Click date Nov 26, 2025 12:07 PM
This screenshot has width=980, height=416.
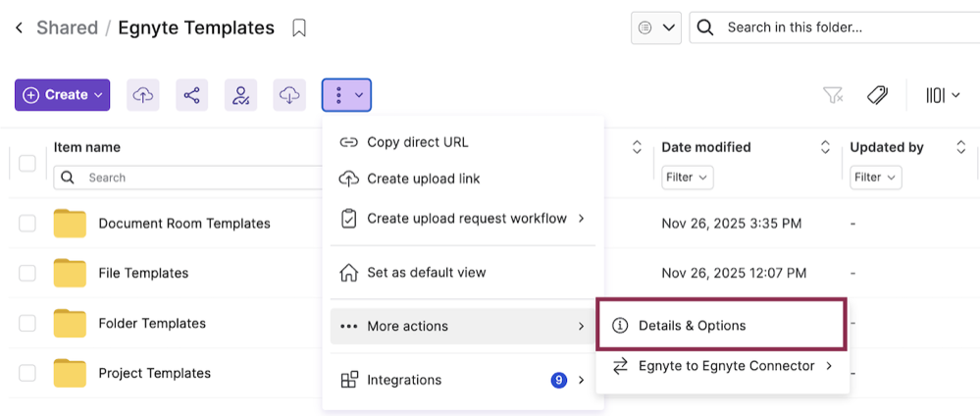[734, 274]
